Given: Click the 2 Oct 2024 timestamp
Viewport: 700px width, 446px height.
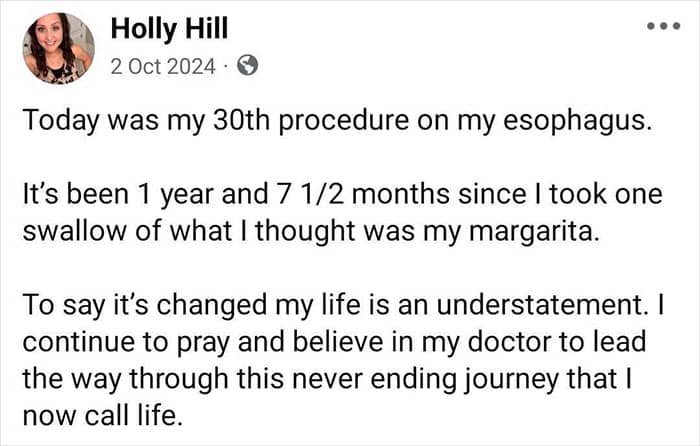Looking at the screenshot, I should tap(162, 67).
